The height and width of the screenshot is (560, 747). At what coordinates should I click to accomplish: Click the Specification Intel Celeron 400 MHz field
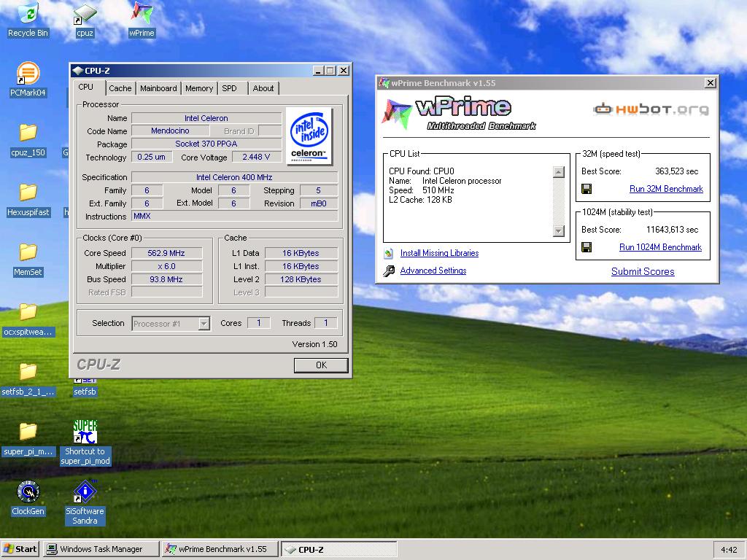tap(234, 177)
